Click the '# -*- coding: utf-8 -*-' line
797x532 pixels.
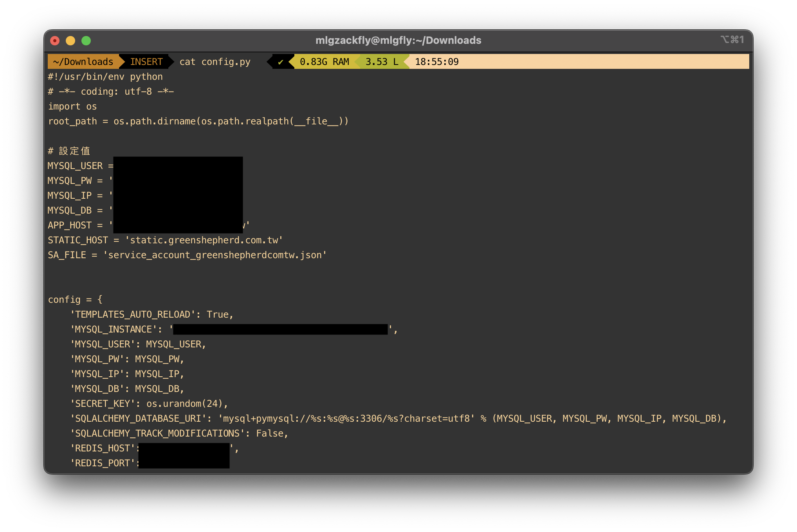click(x=111, y=92)
